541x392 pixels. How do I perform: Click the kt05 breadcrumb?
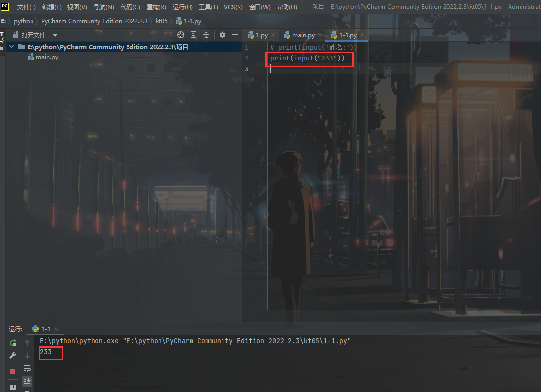(x=161, y=21)
